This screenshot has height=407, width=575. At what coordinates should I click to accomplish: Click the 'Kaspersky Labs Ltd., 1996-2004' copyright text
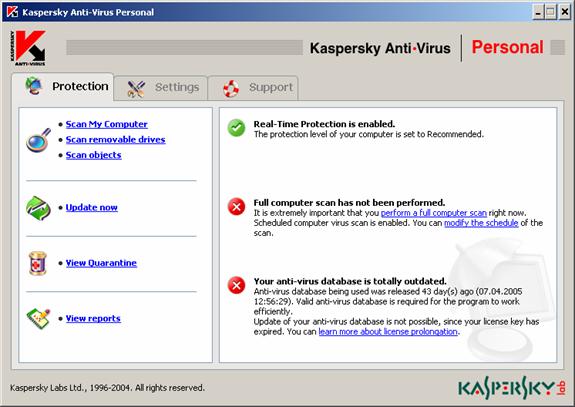[x=107, y=388]
